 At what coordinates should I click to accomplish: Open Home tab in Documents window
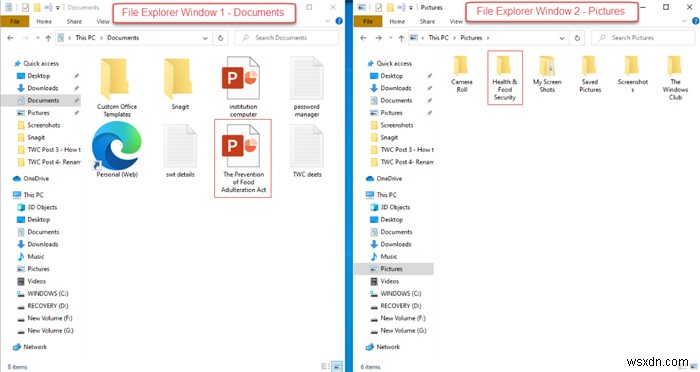pos(44,21)
